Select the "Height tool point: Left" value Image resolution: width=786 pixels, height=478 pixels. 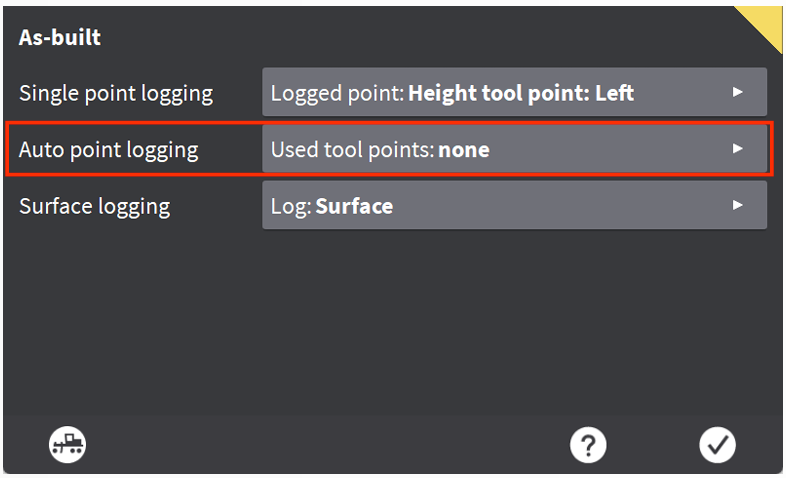(x=521, y=93)
